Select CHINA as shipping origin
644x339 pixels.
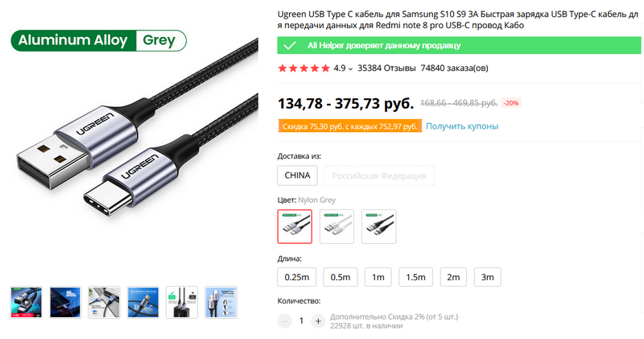[297, 176]
